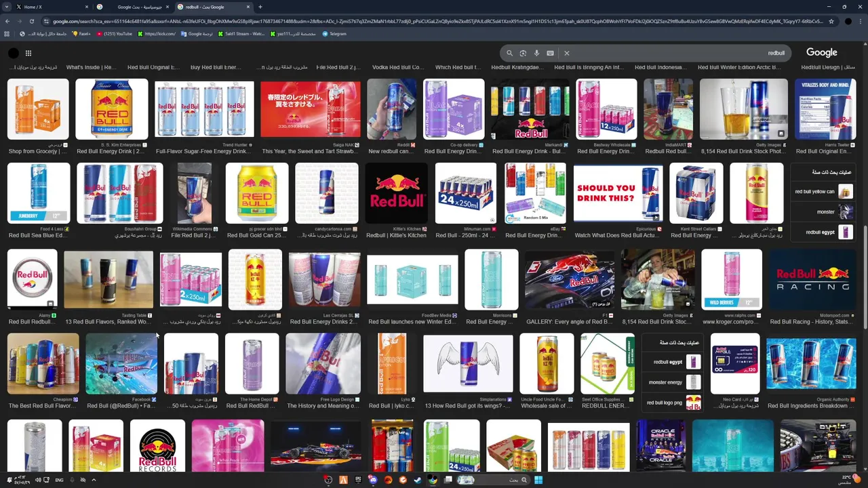Select related search 'monster energy'
Image resolution: width=868 pixels, height=488 pixels.
673,382
